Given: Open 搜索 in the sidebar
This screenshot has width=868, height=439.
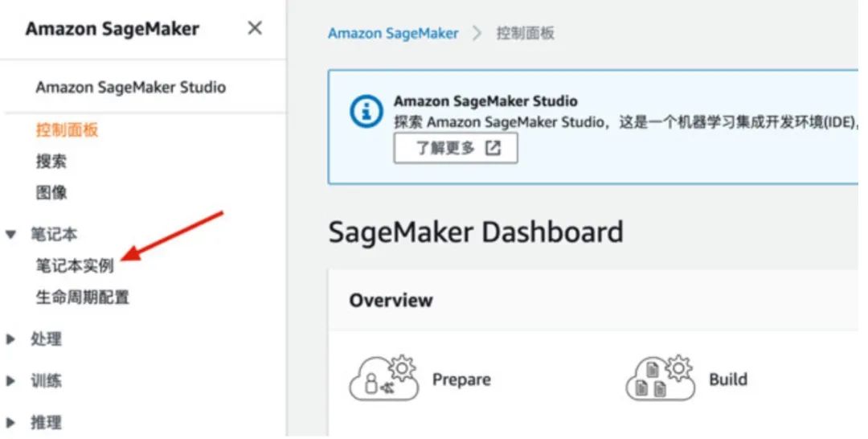Looking at the screenshot, I should pyautogui.click(x=51, y=162).
